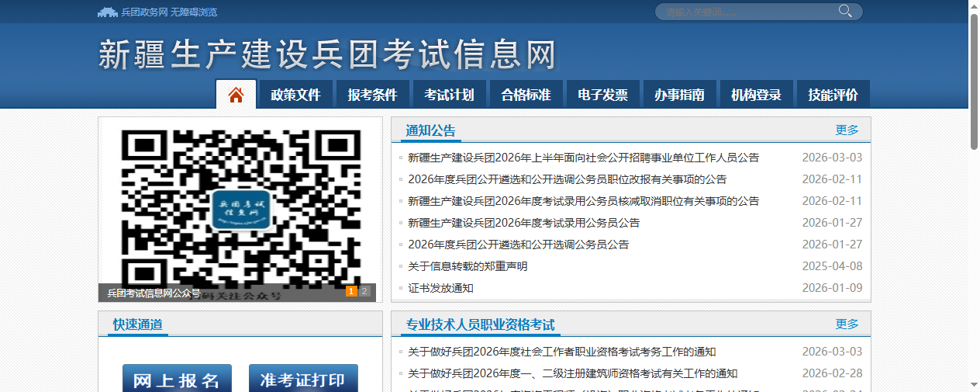
Task: Click the page vertical scrollbar thumb
Action: click(x=975, y=82)
